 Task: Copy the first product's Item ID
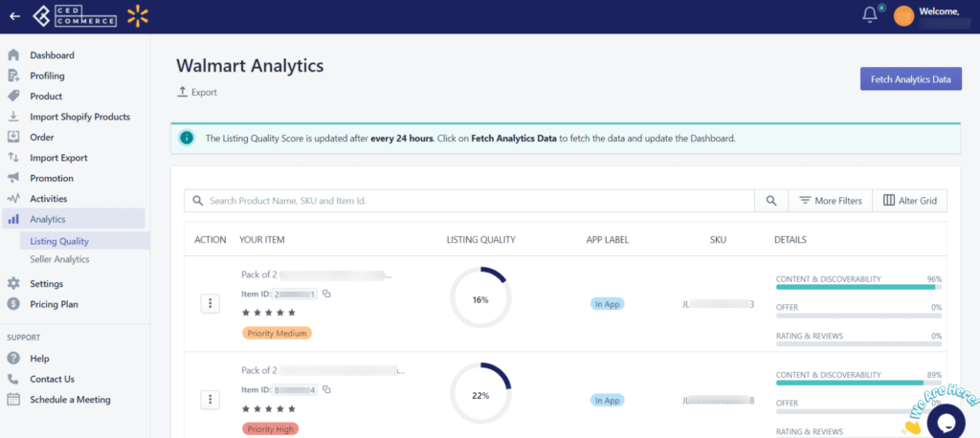tap(327, 294)
